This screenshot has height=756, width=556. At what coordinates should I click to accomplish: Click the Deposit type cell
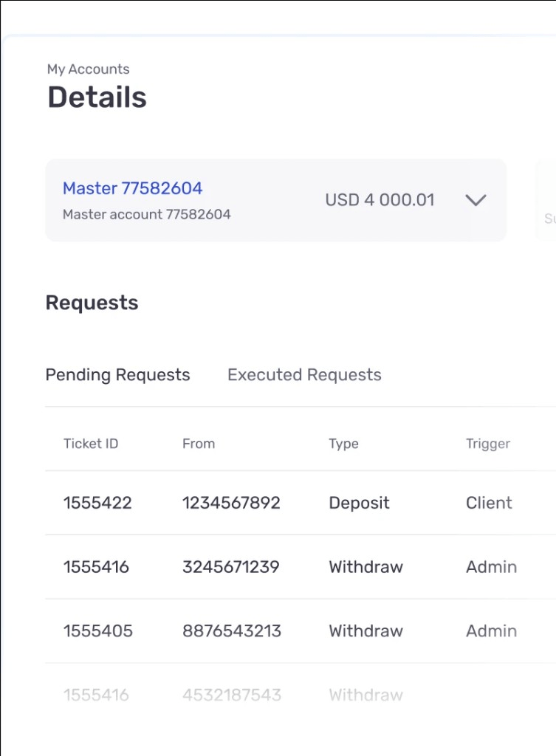tap(359, 503)
